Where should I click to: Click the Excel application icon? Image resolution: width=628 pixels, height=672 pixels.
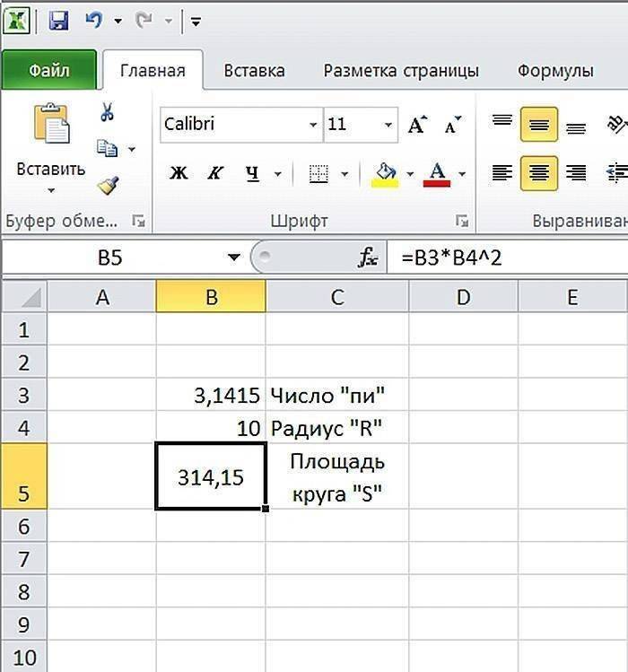(x=16, y=21)
